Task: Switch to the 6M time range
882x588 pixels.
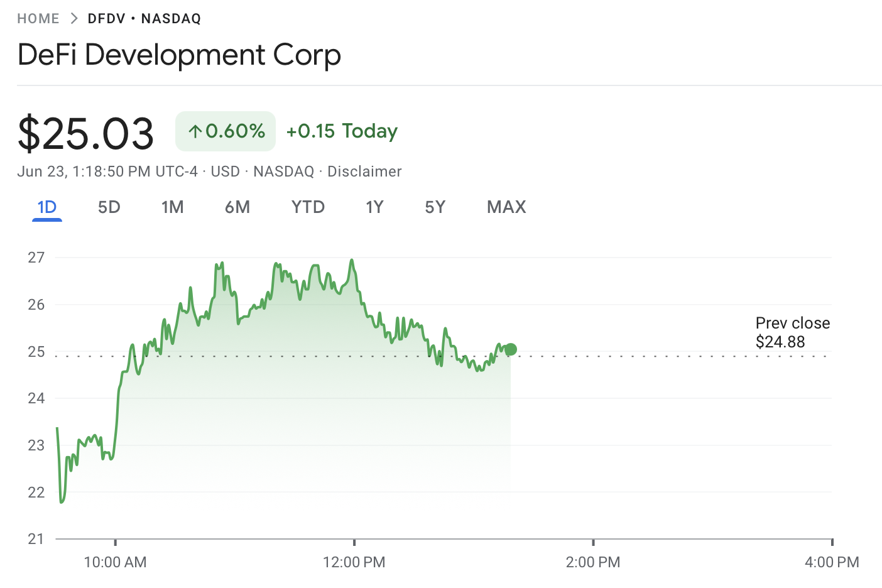Action: (x=237, y=207)
